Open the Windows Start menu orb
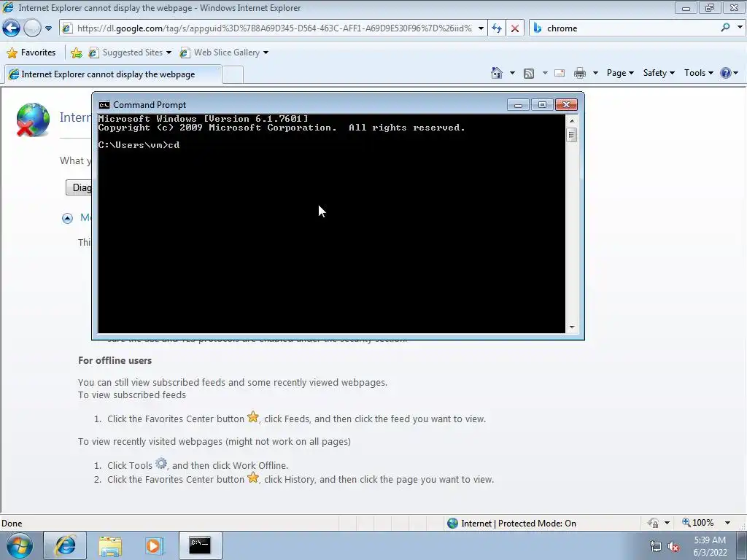This screenshot has width=747, height=560. 19,545
